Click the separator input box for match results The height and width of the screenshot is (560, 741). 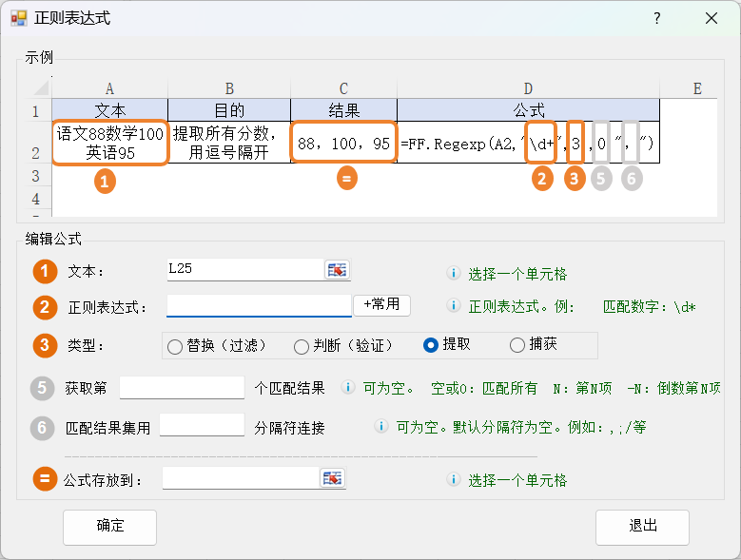coord(202,425)
